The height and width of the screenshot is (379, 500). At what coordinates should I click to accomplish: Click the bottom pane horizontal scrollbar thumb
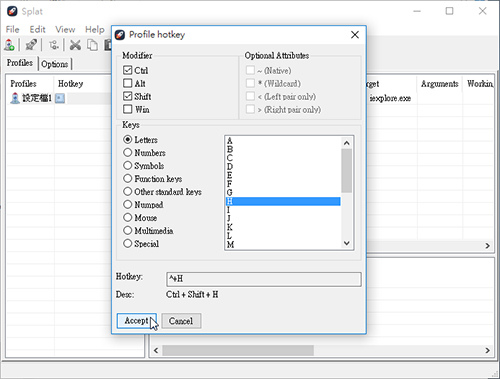click(x=238, y=350)
